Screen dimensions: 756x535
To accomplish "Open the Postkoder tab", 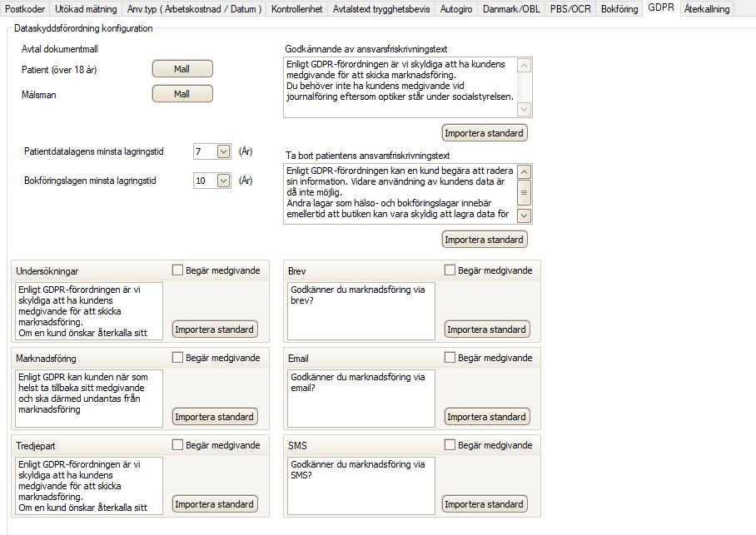I will point(25,8).
